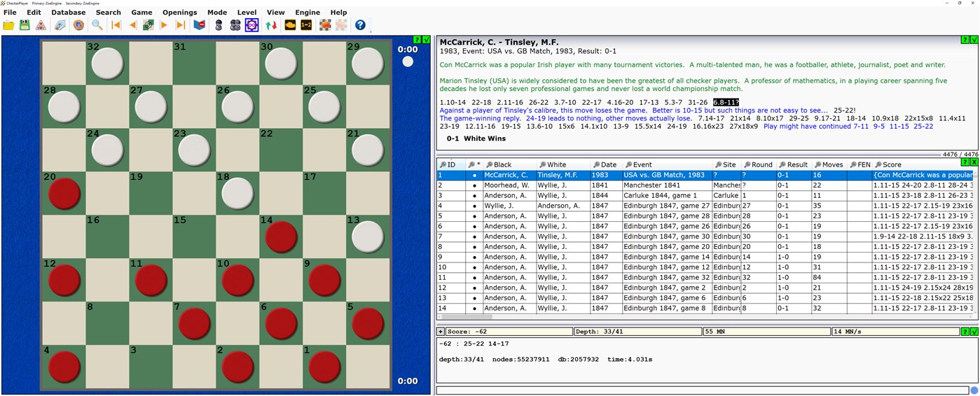Select the Carluke 1844, game 1 row
The width and height of the screenshot is (980, 396).
[706, 196]
